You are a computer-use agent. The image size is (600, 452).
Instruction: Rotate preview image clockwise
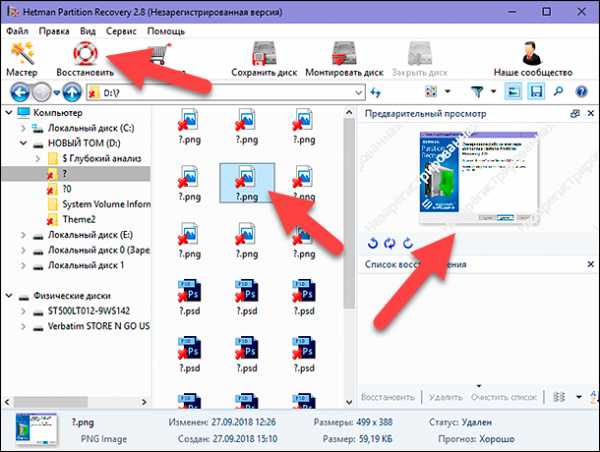click(408, 243)
